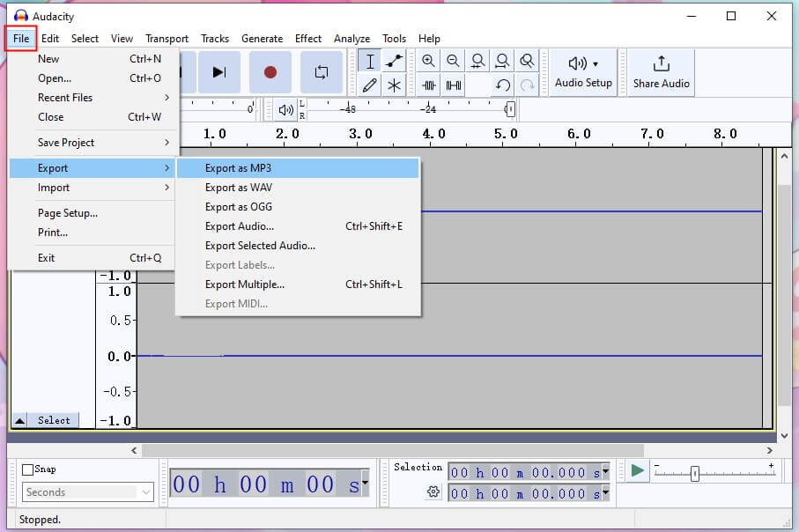Click the Skip to End button
799x532 pixels.
tap(219, 72)
